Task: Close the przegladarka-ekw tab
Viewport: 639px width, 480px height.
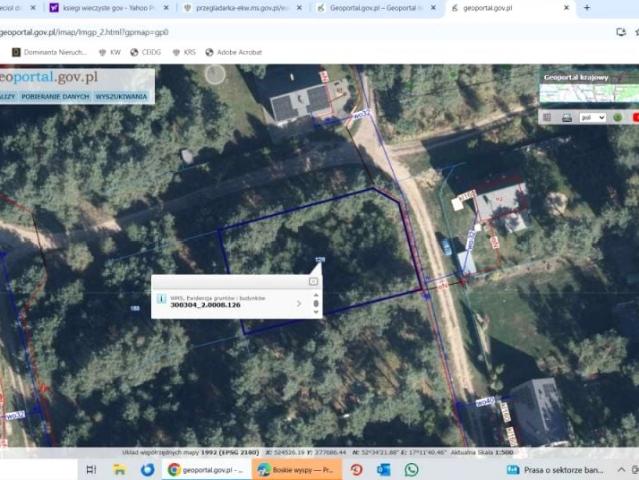Action: click(299, 8)
